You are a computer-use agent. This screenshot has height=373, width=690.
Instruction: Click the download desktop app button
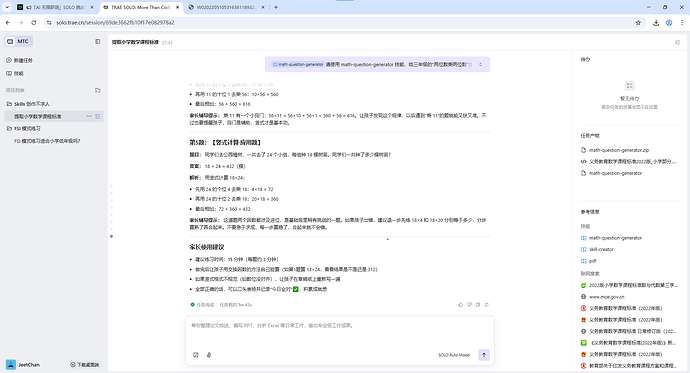85,365
